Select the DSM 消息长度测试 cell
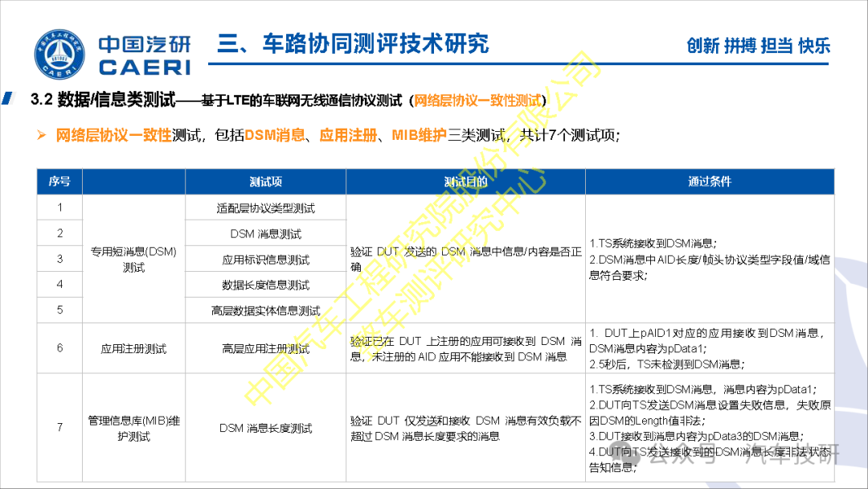Screen dimensions: 868x489 coord(266,428)
